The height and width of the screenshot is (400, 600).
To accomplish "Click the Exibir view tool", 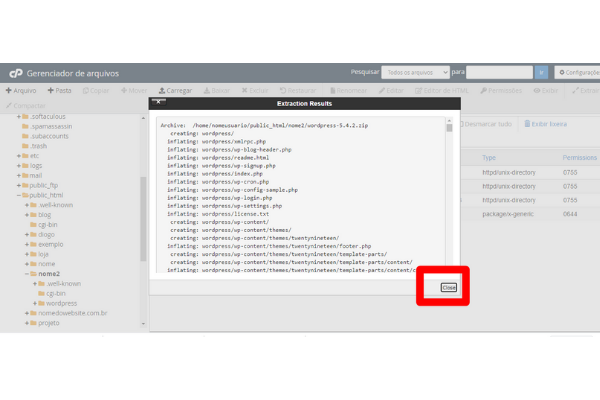I will click(x=546, y=91).
